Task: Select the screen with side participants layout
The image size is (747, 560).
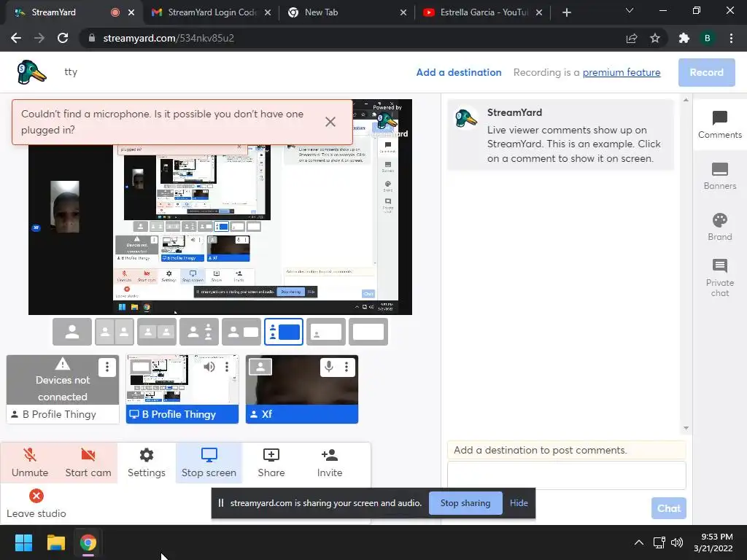Action: 284,332
